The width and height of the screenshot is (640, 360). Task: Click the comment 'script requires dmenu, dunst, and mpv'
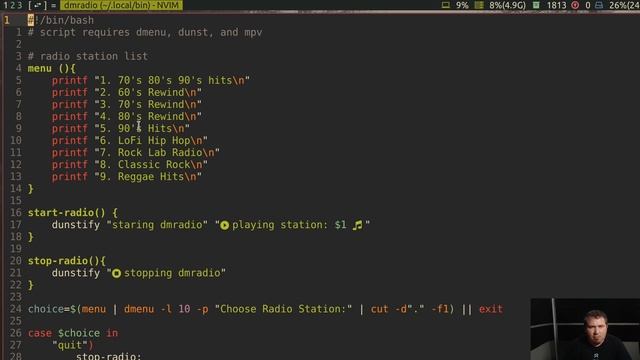[145, 32]
